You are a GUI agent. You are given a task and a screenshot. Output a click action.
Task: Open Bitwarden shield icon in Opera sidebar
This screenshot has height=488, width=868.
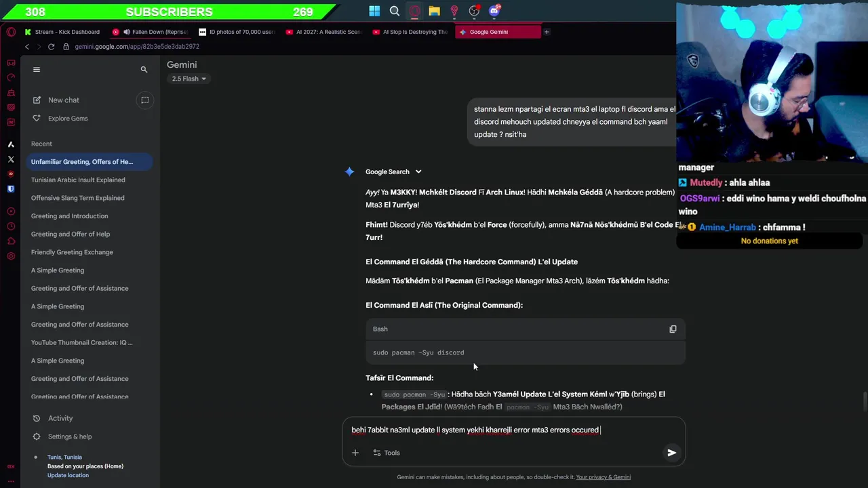click(x=11, y=189)
